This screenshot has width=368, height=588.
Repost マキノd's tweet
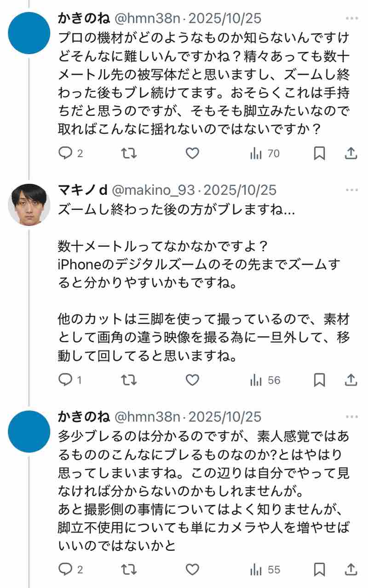coord(129,380)
